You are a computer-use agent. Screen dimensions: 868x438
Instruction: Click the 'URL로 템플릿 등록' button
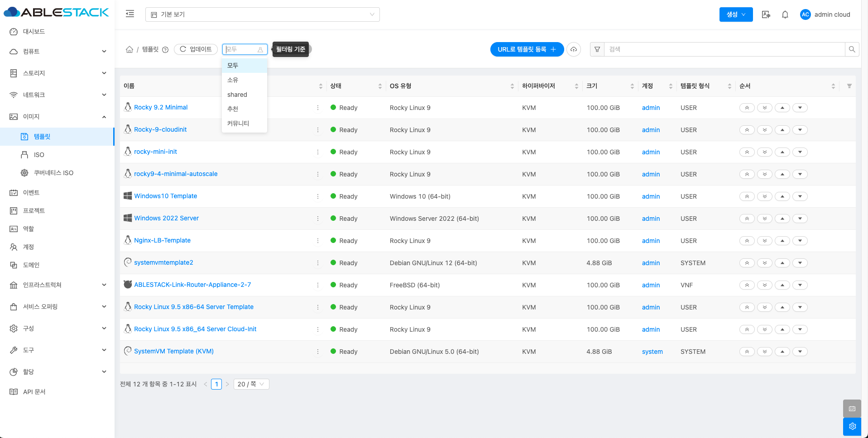point(527,49)
